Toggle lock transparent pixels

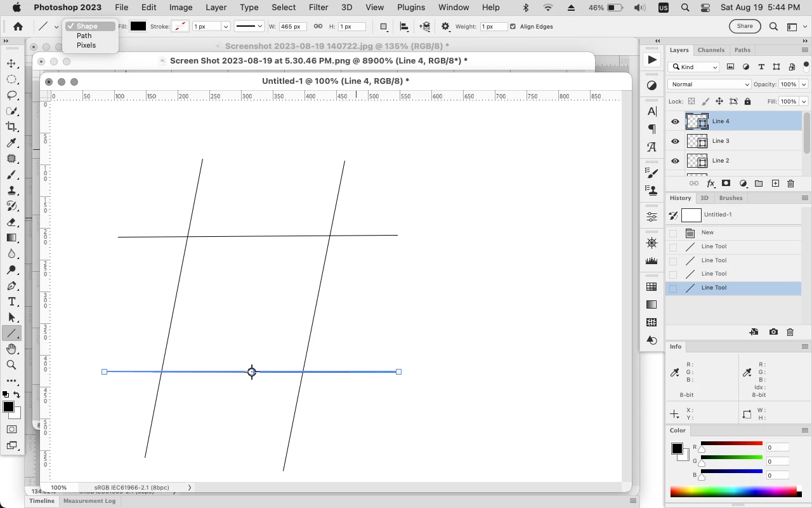691,102
